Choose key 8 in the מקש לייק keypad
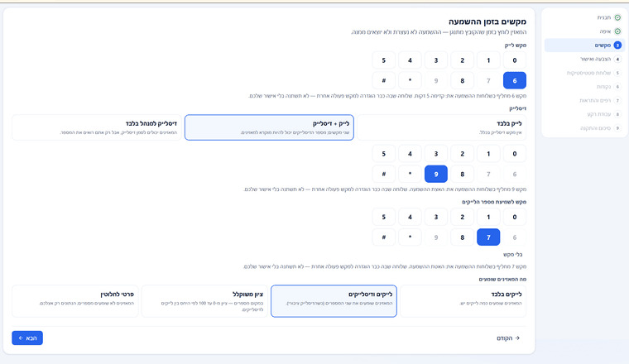The width and height of the screenshot is (629, 364). [462, 80]
